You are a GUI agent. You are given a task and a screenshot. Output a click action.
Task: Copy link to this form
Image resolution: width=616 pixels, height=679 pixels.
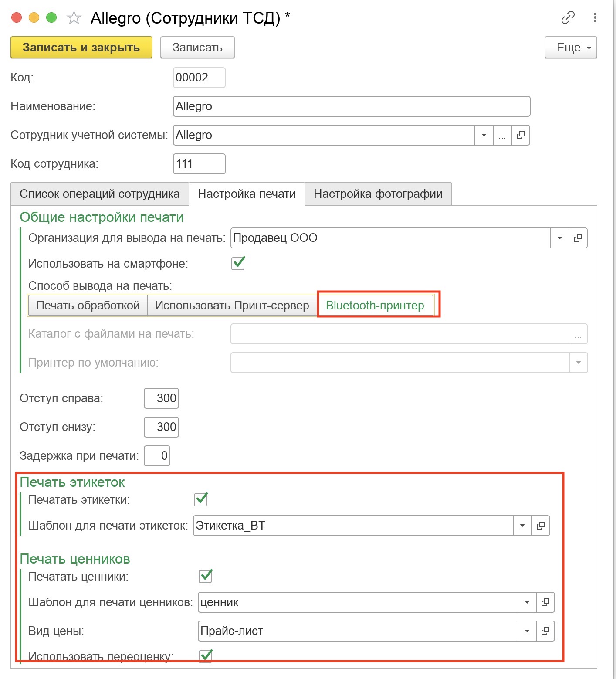click(568, 18)
